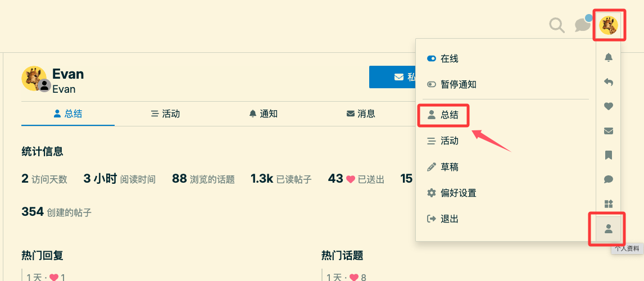Screen dimensions: 644x281
Task: Select the profile person icon in panel
Action: (609, 229)
